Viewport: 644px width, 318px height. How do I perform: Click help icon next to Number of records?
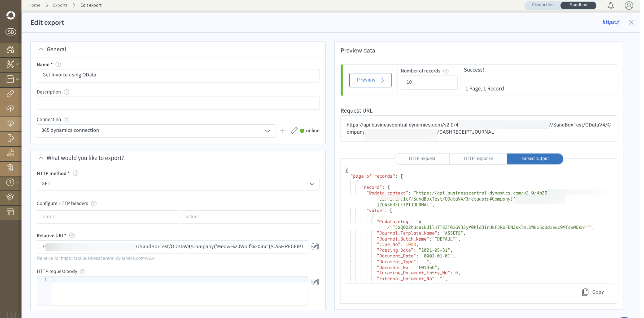coord(446,71)
